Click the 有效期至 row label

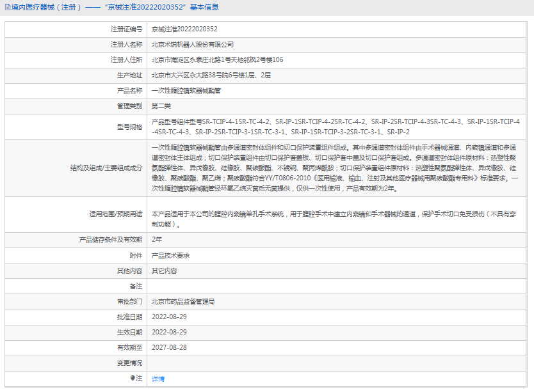(130, 348)
